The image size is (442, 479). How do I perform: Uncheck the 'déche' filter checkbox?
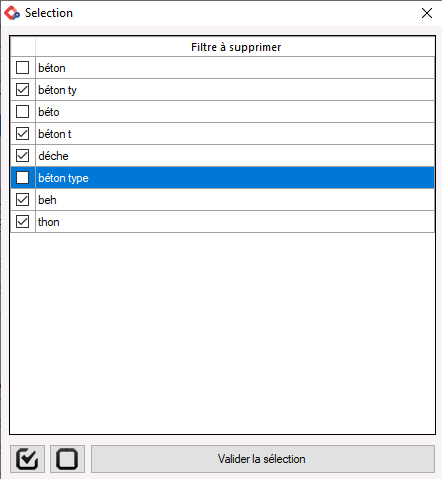click(22, 156)
